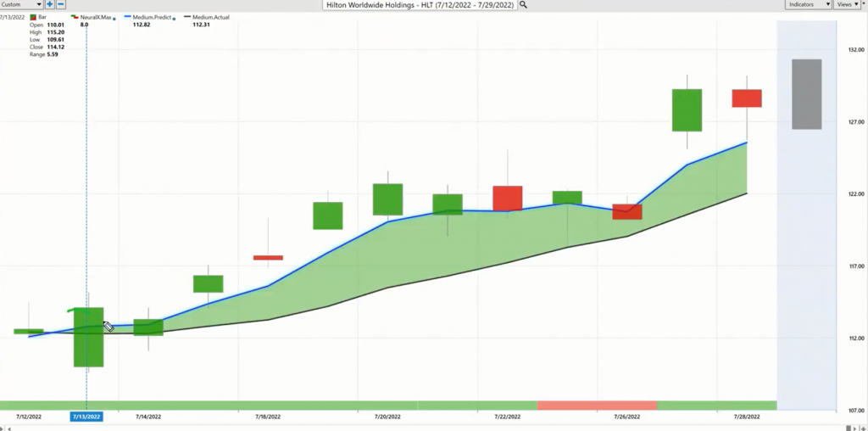Click the dark Medium.Actual legend line icon
This screenshot has height=431, width=868.
[x=187, y=17]
